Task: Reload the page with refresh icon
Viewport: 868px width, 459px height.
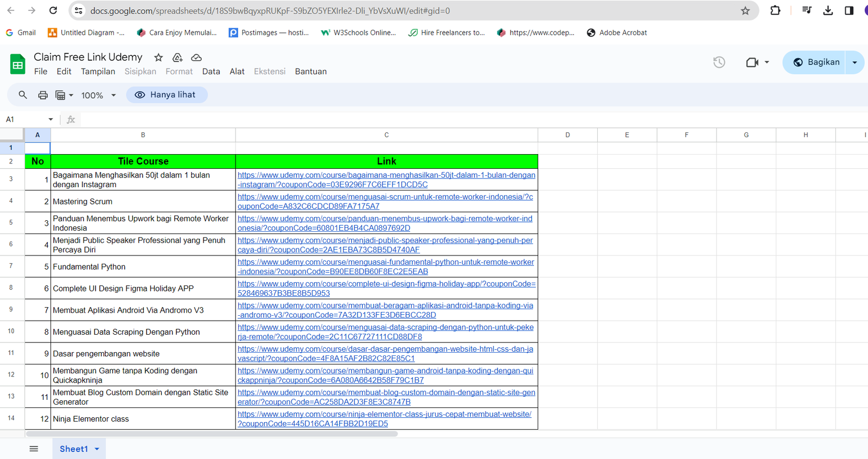Action: [53, 10]
